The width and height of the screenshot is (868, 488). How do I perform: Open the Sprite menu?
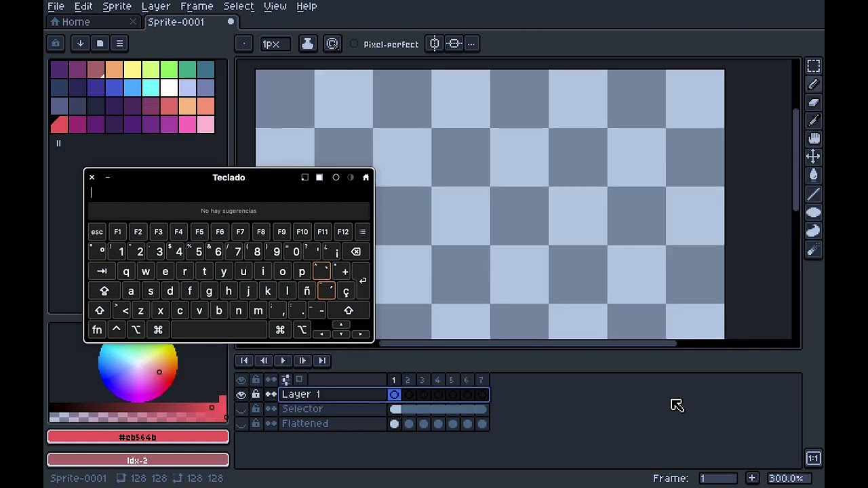click(117, 6)
